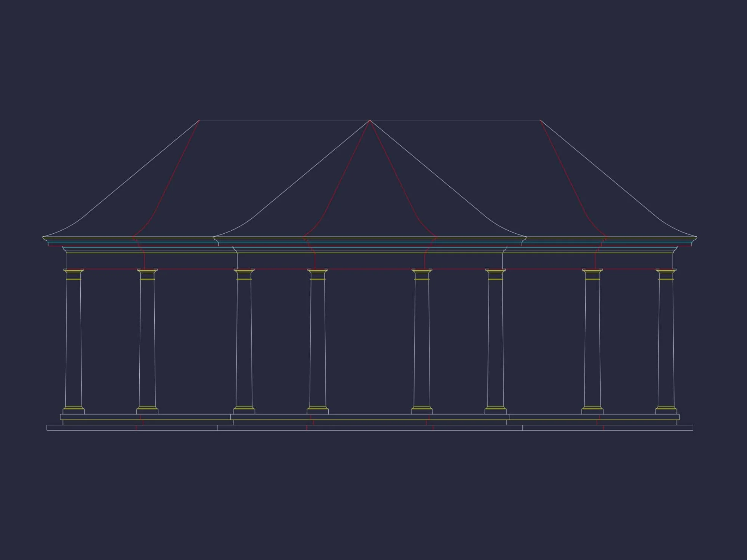747x560 pixels.
Task: Select the fourth column from left
Action: click(x=317, y=343)
